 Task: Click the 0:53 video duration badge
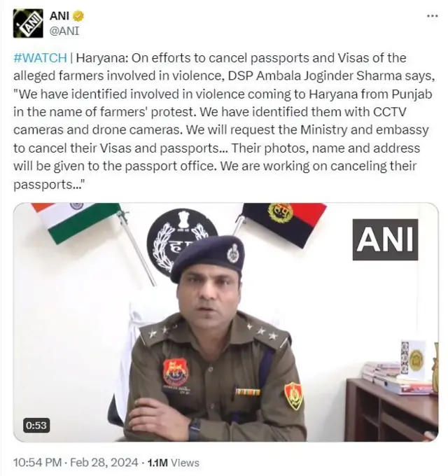[x=36, y=426]
